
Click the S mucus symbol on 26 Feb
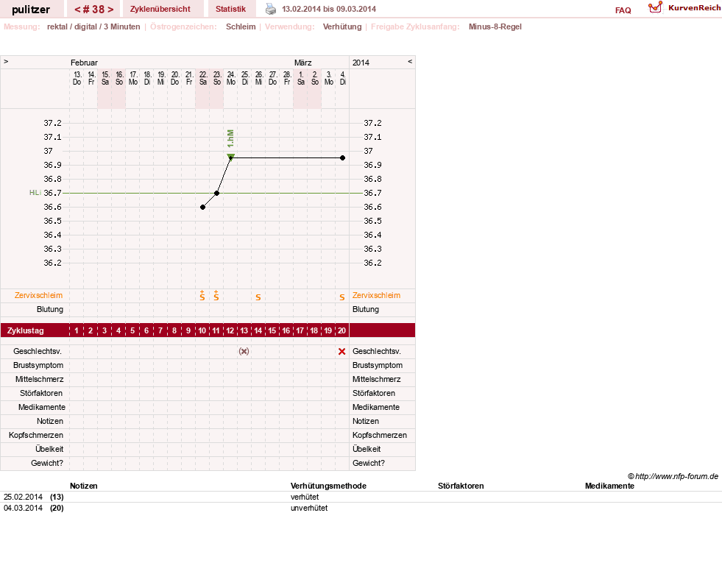pos(258,297)
